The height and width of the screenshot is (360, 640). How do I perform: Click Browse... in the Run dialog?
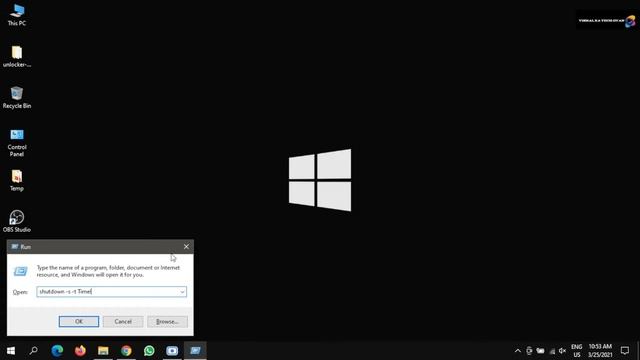(167, 322)
